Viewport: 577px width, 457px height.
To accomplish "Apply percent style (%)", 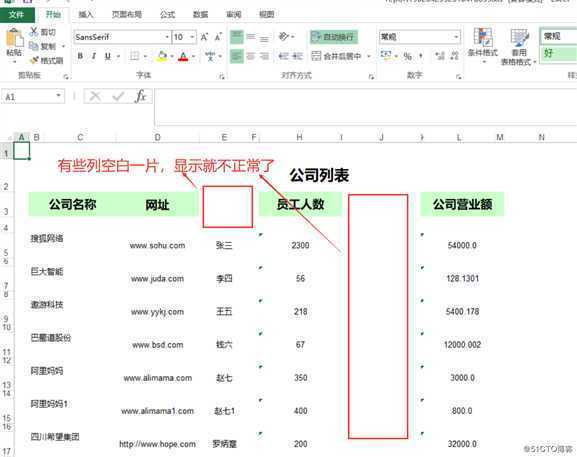I will (407, 56).
